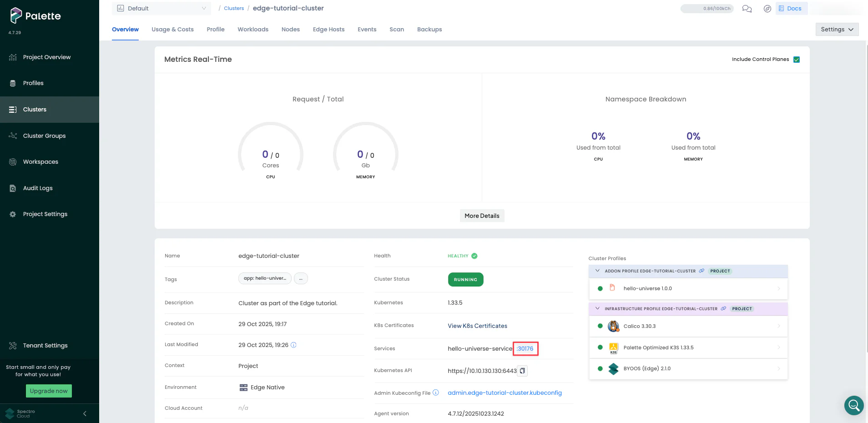Viewport: 868px width, 423px height.
Task: Click the More Details button
Action: tap(482, 216)
